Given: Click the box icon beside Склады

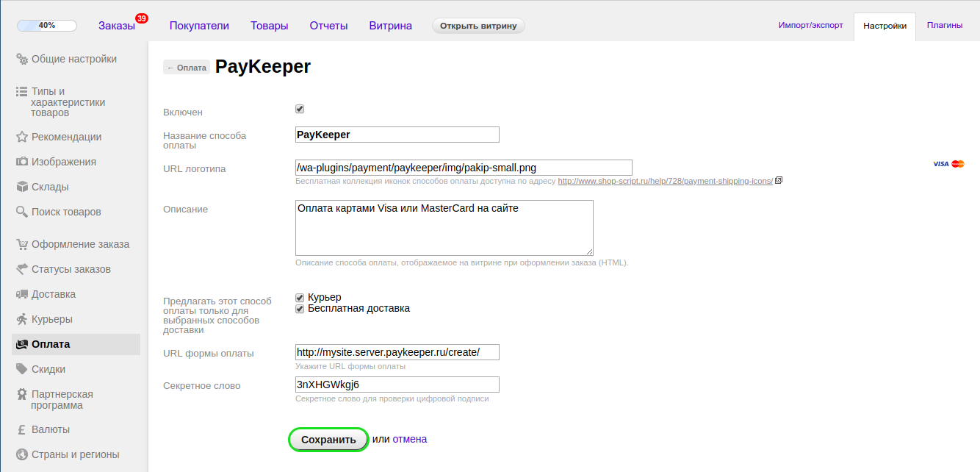Looking at the screenshot, I should tap(22, 187).
